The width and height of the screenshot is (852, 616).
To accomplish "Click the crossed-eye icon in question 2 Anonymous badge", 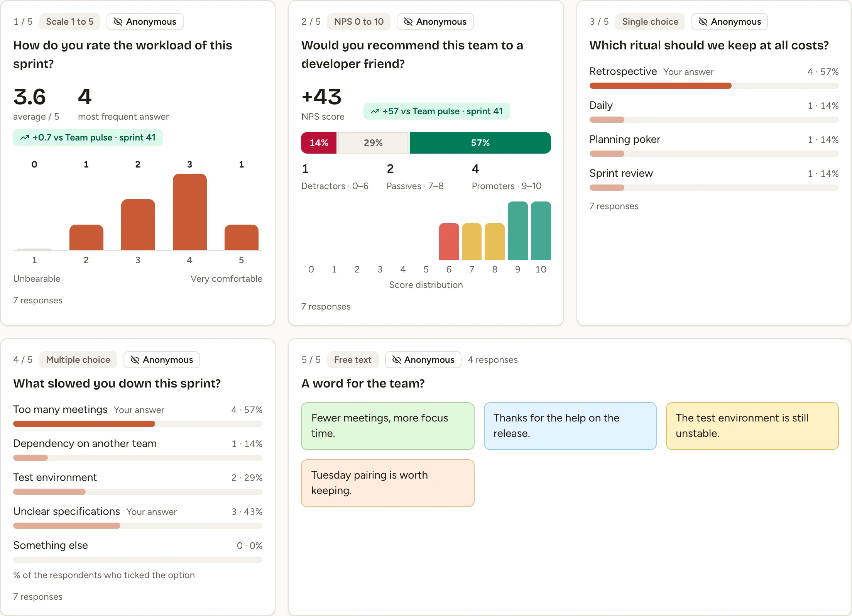I will 408,22.
